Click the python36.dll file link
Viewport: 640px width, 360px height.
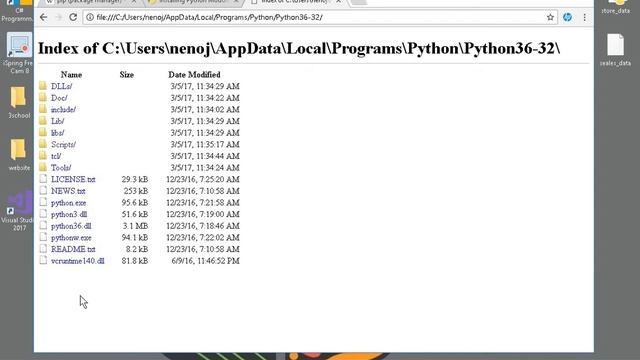pyautogui.click(x=71, y=226)
